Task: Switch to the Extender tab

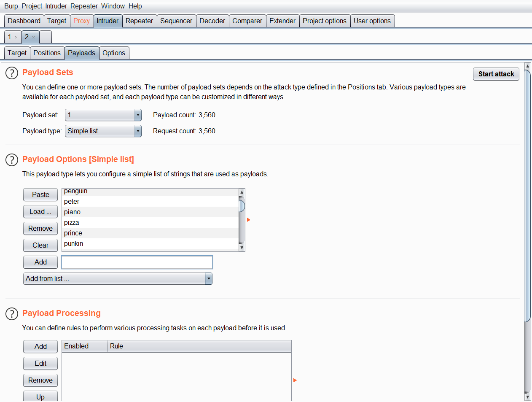Action: pyautogui.click(x=282, y=21)
